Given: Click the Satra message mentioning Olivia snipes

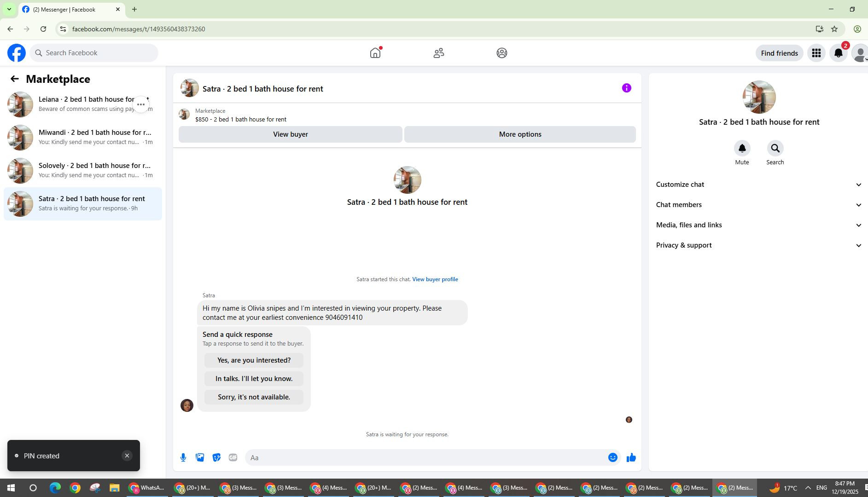Looking at the screenshot, I should [332, 313].
